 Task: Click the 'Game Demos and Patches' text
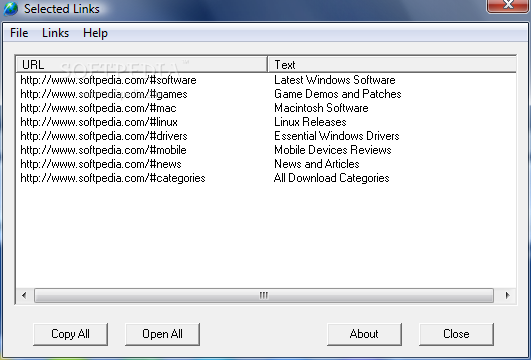(x=338, y=94)
